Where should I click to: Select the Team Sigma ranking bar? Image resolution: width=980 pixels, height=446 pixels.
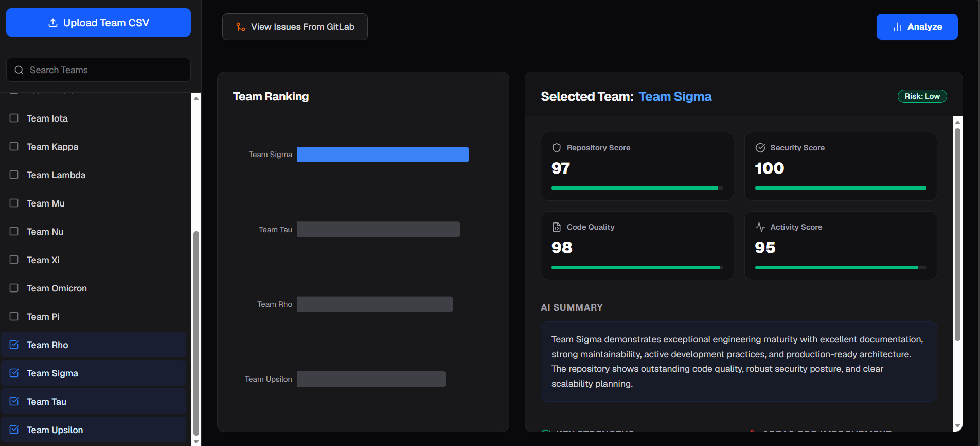point(383,155)
